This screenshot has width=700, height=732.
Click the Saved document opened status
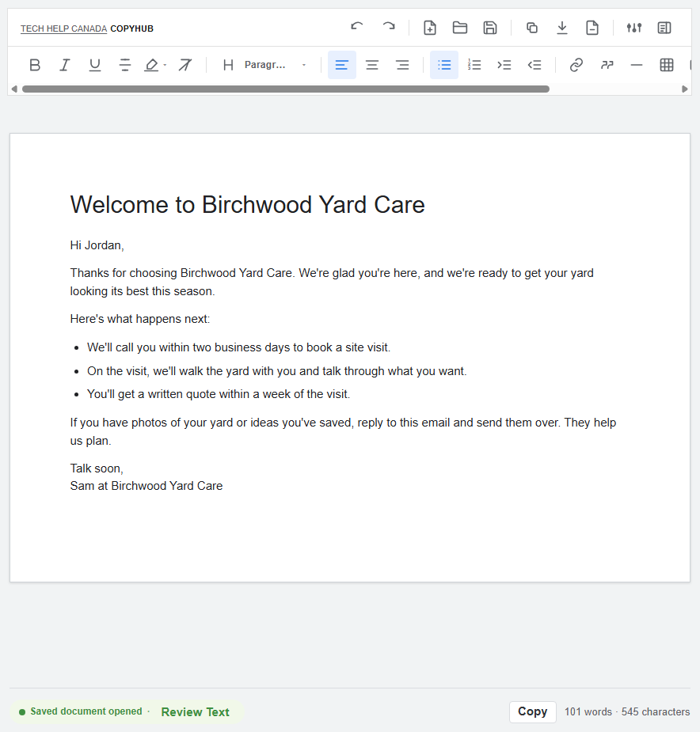(x=86, y=711)
